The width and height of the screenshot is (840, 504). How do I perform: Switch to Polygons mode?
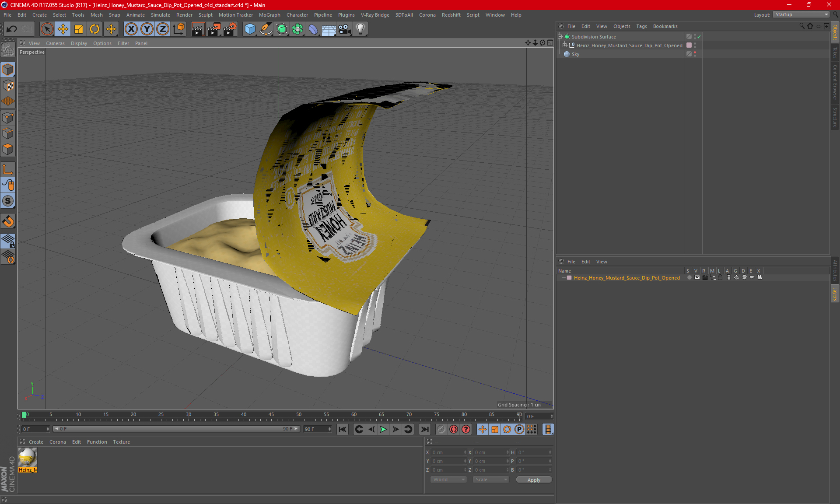pyautogui.click(x=8, y=149)
